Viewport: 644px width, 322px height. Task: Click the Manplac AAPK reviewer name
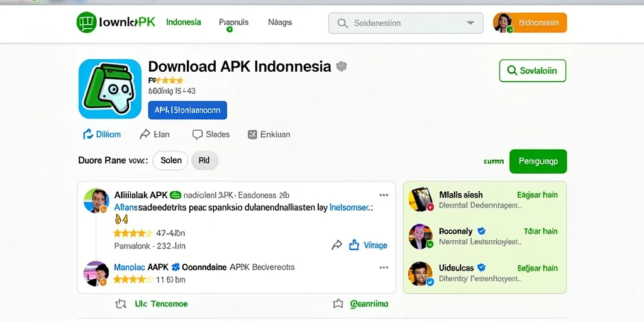141,267
